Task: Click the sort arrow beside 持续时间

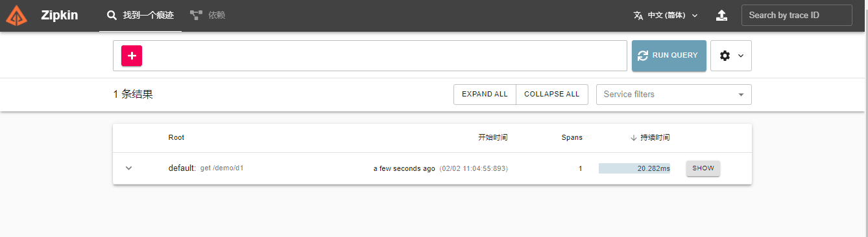Action: tap(633, 137)
